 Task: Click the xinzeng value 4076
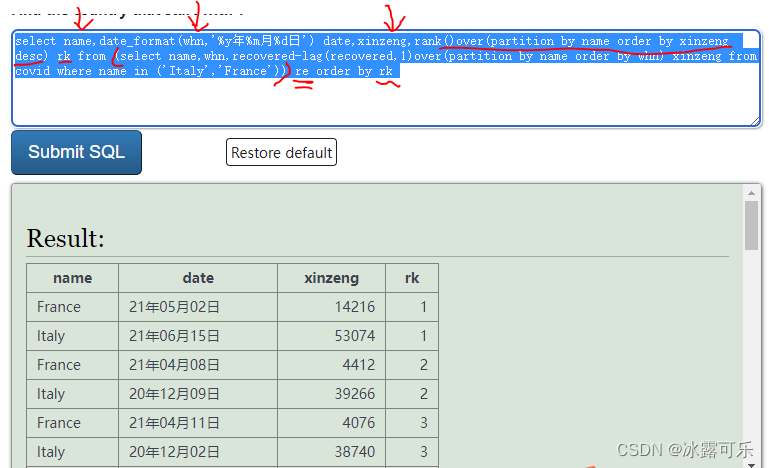tap(332, 423)
